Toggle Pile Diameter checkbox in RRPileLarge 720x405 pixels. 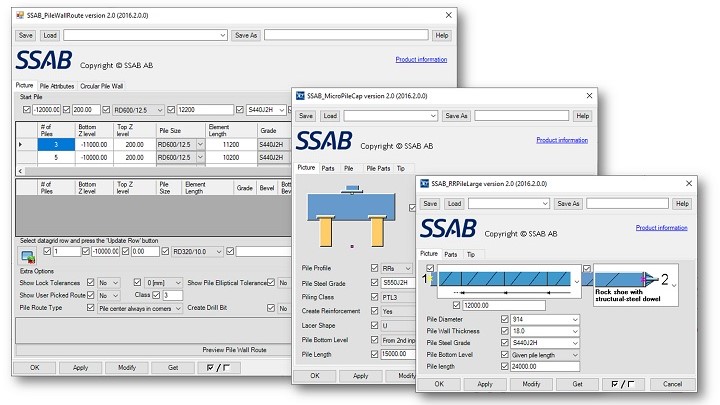click(x=505, y=319)
